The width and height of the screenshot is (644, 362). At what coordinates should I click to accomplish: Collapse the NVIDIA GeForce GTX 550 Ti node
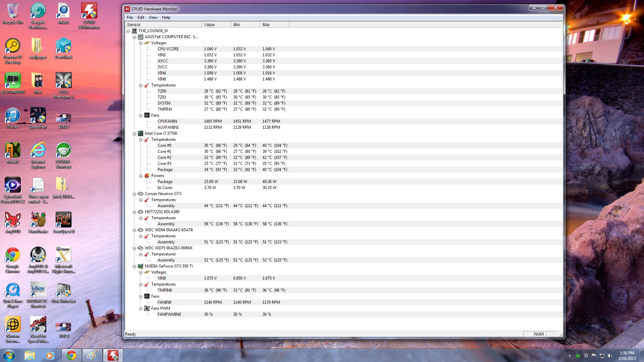point(135,266)
